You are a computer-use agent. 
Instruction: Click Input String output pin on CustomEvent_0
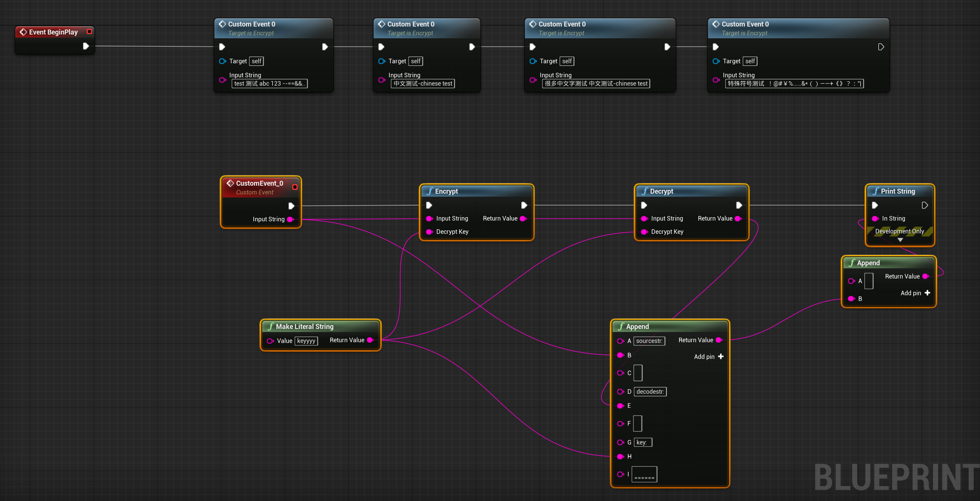tap(290, 219)
